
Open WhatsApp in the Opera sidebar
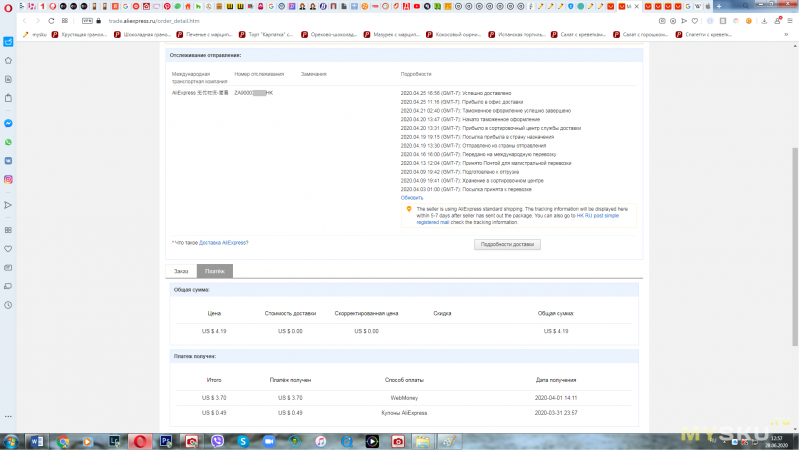(8, 142)
